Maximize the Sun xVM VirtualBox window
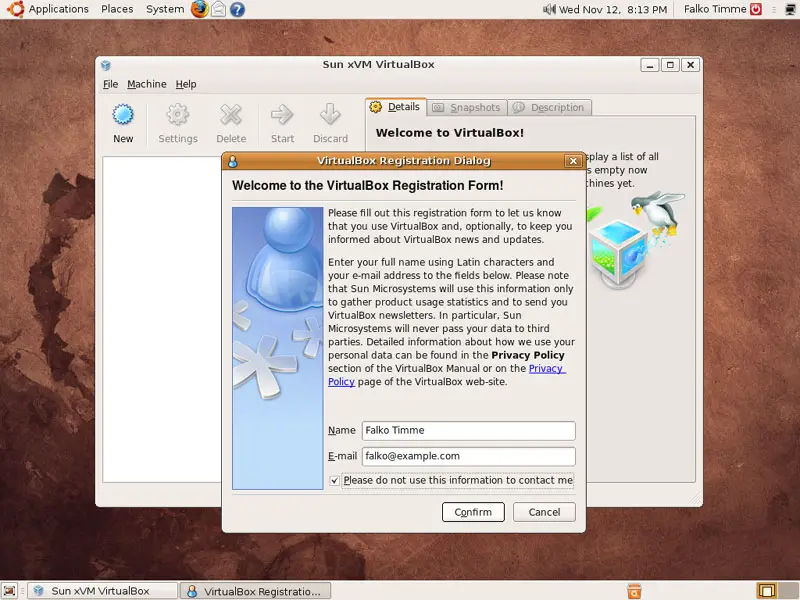Viewport: 800px width, 600px height. [670, 65]
